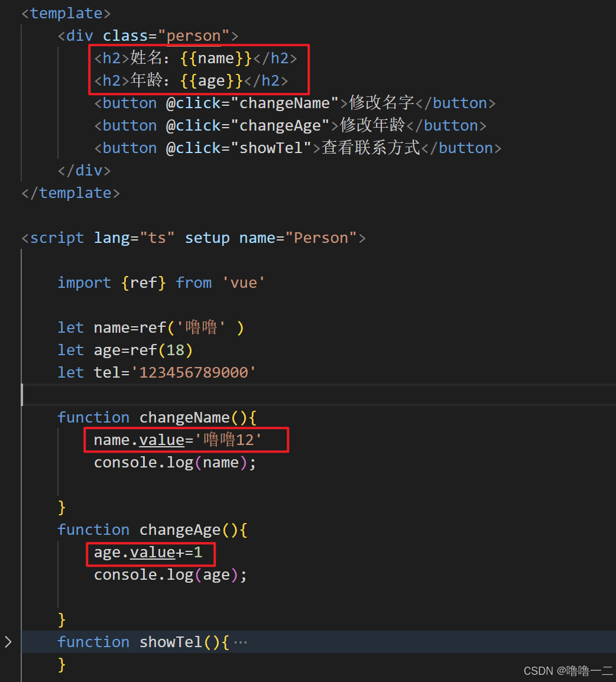Image resolution: width=616 pixels, height=682 pixels.
Task: Click the closing </template> tag
Action: pyautogui.click(x=70, y=192)
